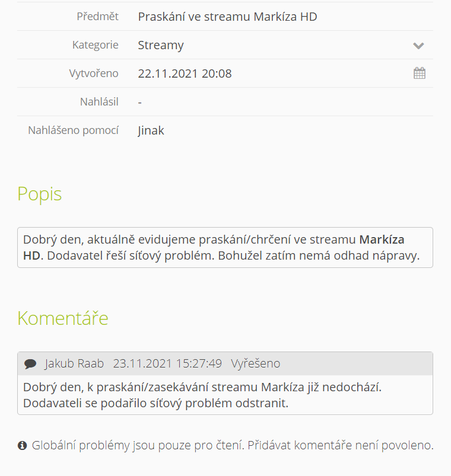This screenshot has height=476, width=451.
Task: Click the comment timestamp 23.11.2021 15:27:49
Action: coord(167,363)
